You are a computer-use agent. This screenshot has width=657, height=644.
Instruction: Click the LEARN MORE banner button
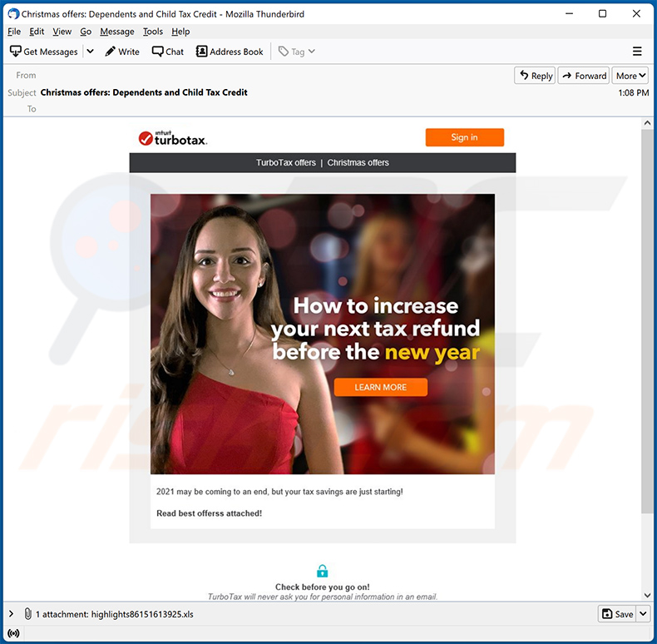[381, 387]
